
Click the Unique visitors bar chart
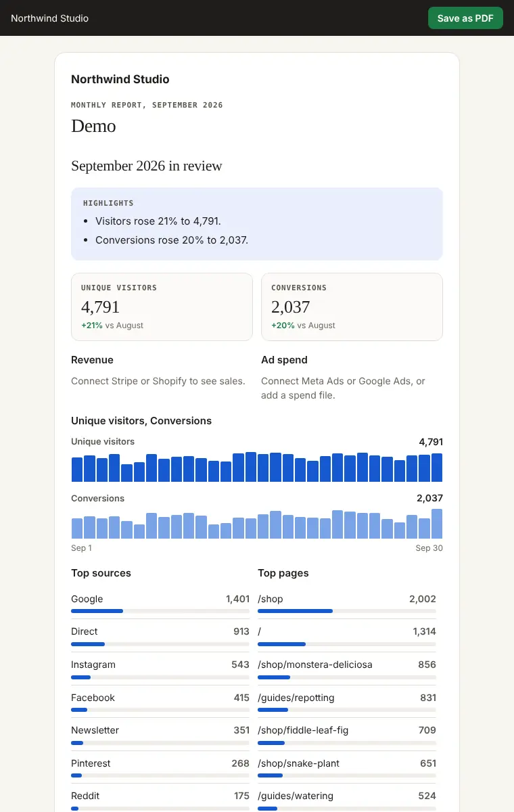point(257,467)
